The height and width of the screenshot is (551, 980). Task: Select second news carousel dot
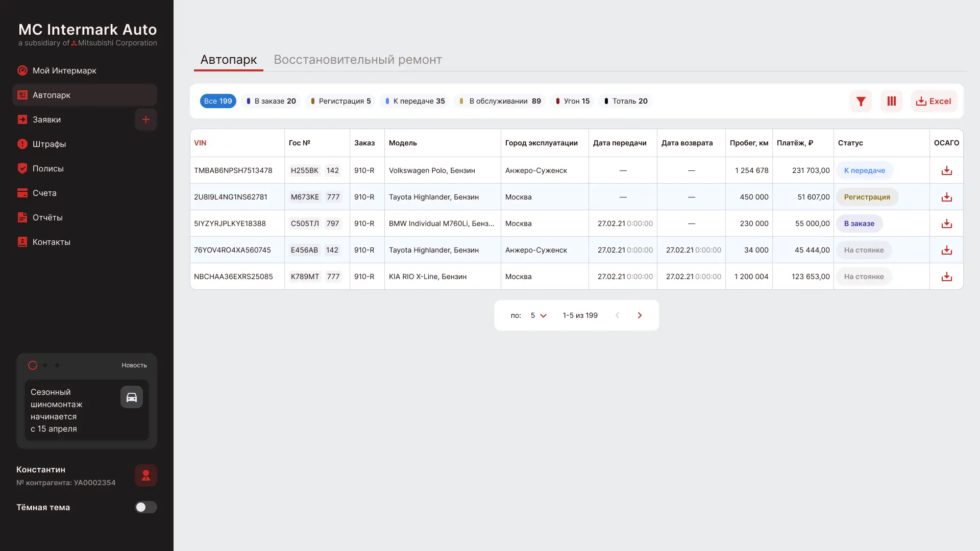(45, 365)
